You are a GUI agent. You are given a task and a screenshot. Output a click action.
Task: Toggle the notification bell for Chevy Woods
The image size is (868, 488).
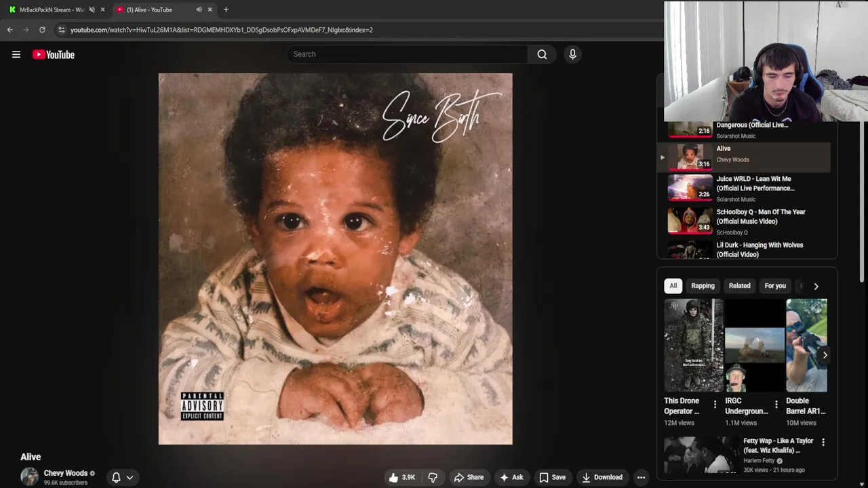pos(116,477)
